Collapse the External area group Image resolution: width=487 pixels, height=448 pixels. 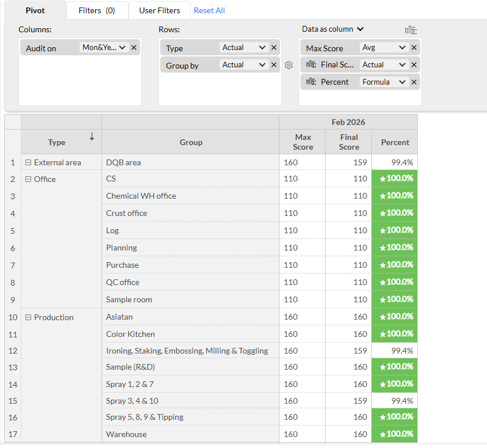tap(28, 163)
